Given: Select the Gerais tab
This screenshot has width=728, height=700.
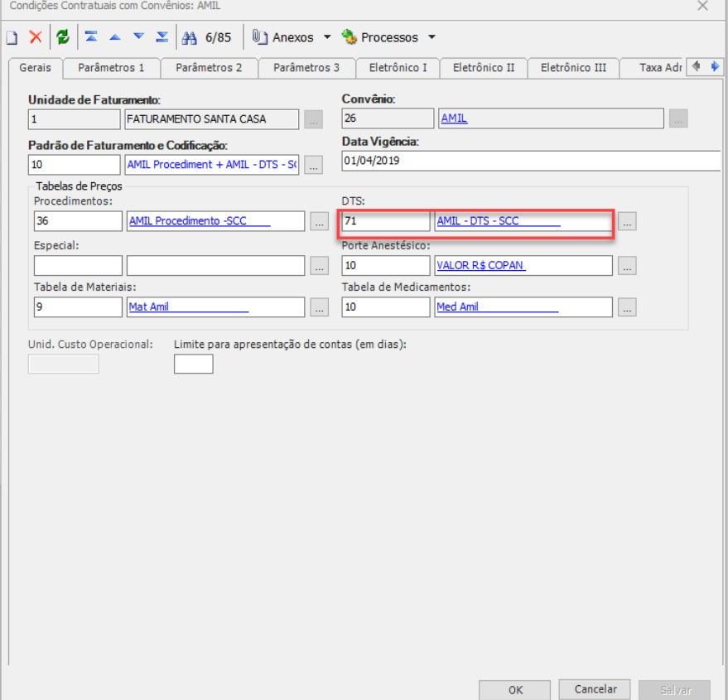Looking at the screenshot, I should (36, 68).
